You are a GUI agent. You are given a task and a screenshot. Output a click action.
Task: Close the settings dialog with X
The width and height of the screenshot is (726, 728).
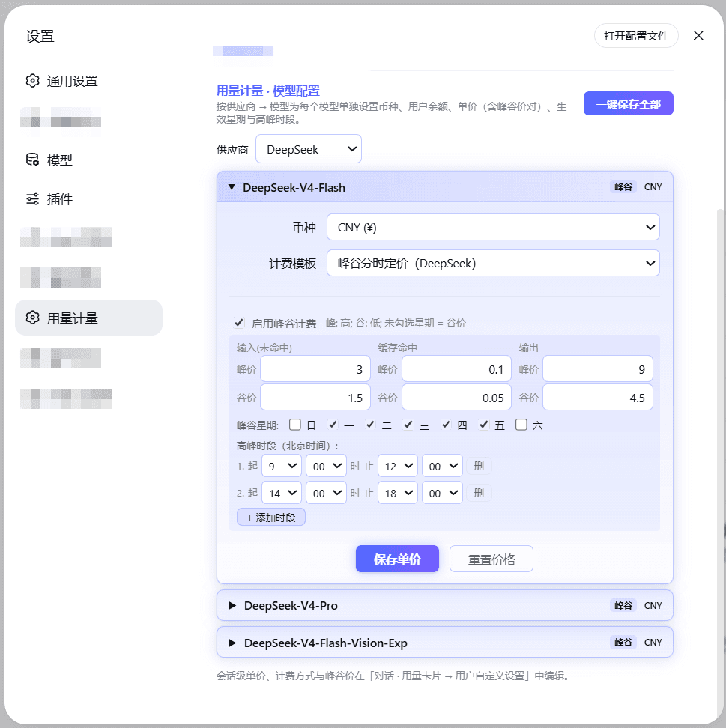[x=698, y=35]
